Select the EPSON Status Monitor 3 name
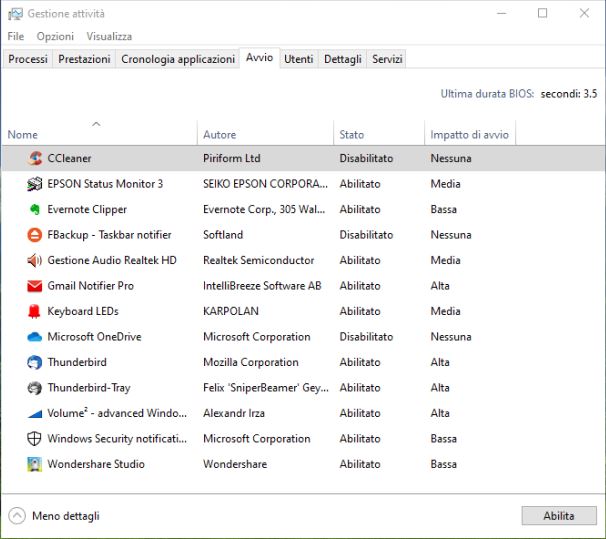Viewport: 606px width, 539px height. pos(105,184)
